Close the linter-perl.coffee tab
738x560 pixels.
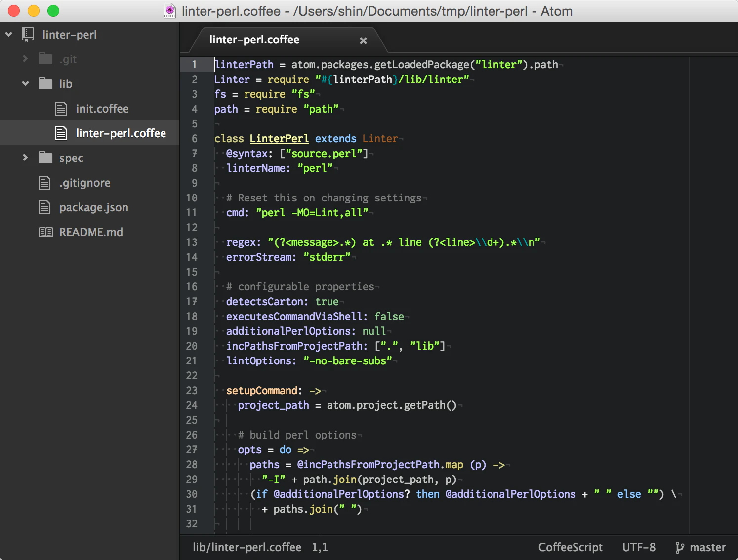click(363, 40)
